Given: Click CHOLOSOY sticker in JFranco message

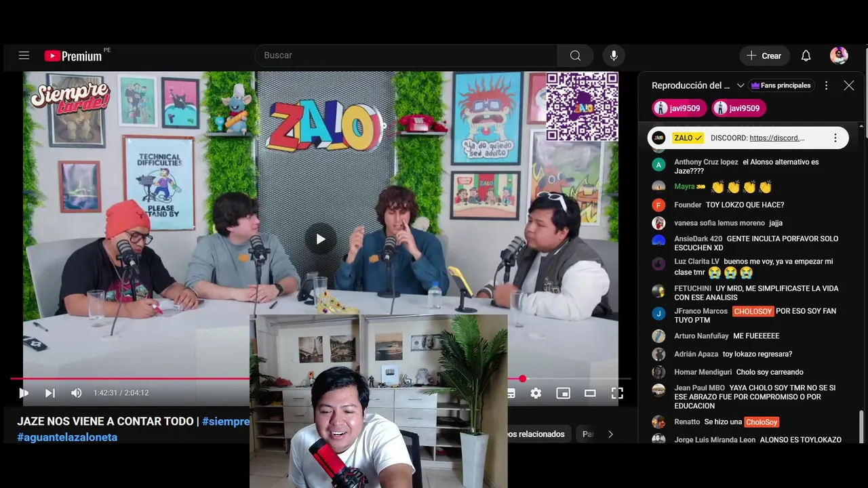Looking at the screenshot, I should click(x=753, y=311).
